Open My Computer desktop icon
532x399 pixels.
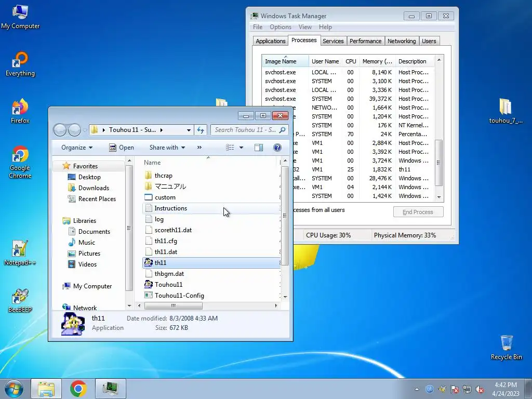(x=20, y=17)
